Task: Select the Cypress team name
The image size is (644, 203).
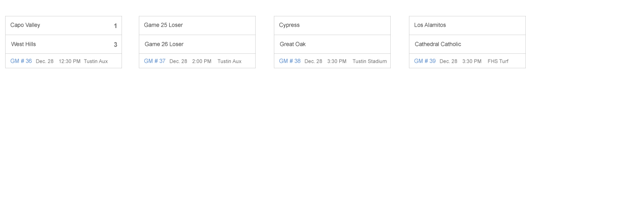Action: click(289, 25)
